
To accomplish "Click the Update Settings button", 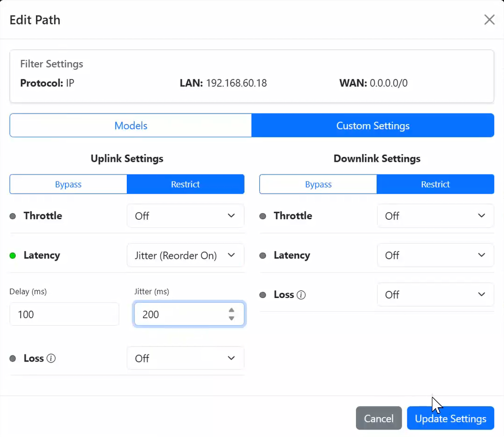I will click(450, 418).
